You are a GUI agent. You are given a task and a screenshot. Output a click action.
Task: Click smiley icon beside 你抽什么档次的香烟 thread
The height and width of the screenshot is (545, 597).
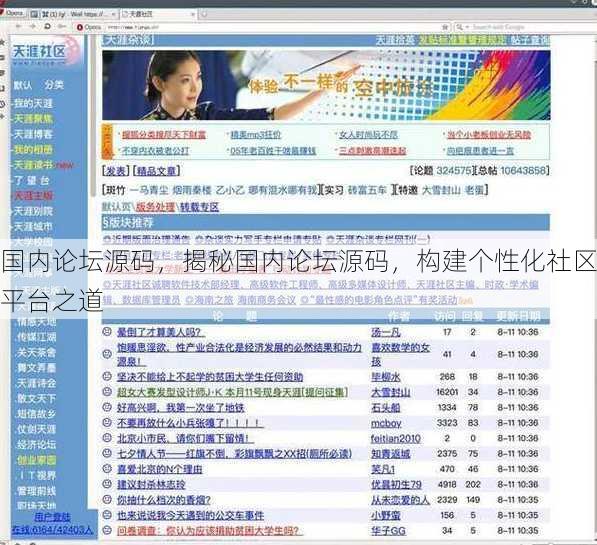(107, 499)
